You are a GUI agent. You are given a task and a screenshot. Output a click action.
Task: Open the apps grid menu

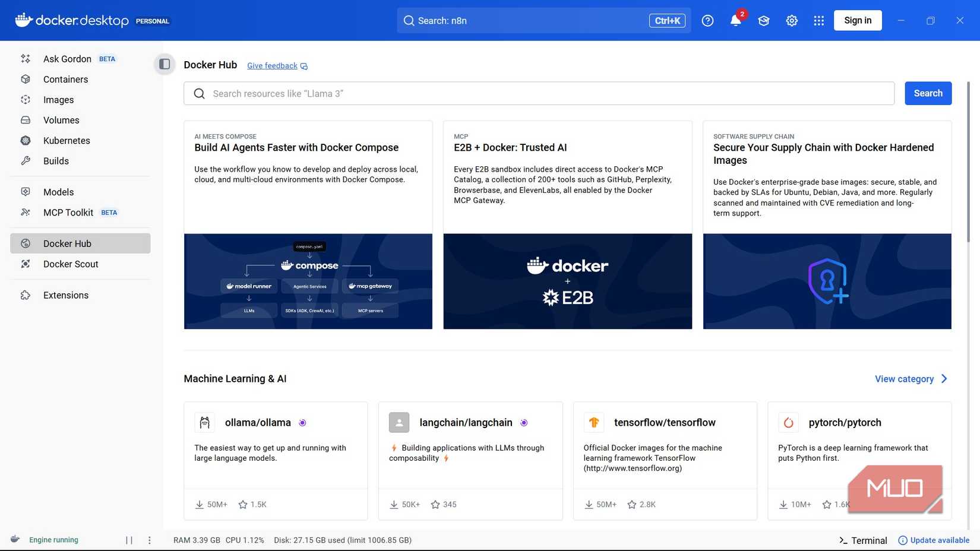(x=818, y=20)
